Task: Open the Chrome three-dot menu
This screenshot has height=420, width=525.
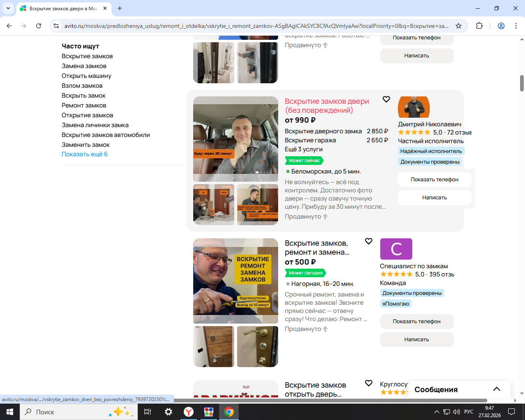Action: (516, 26)
